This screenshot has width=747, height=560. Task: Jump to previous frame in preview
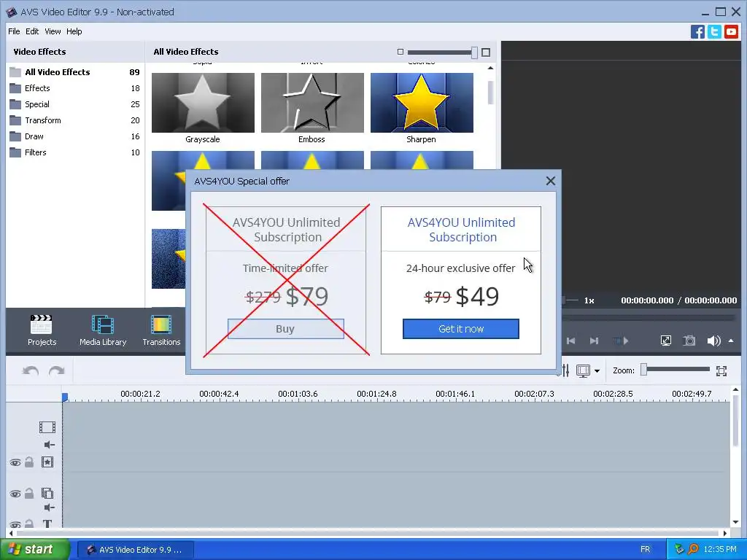pyautogui.click(x=570, y=341)
